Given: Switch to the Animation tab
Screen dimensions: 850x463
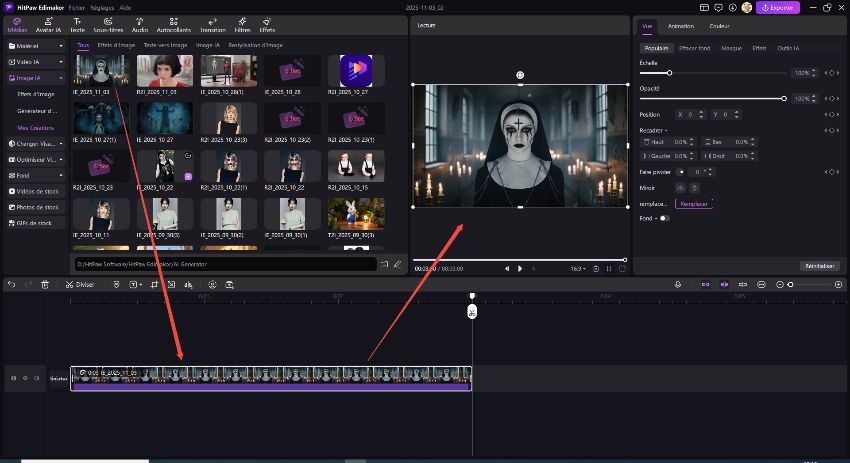Looking at the screenshot, I should [680, 26].
